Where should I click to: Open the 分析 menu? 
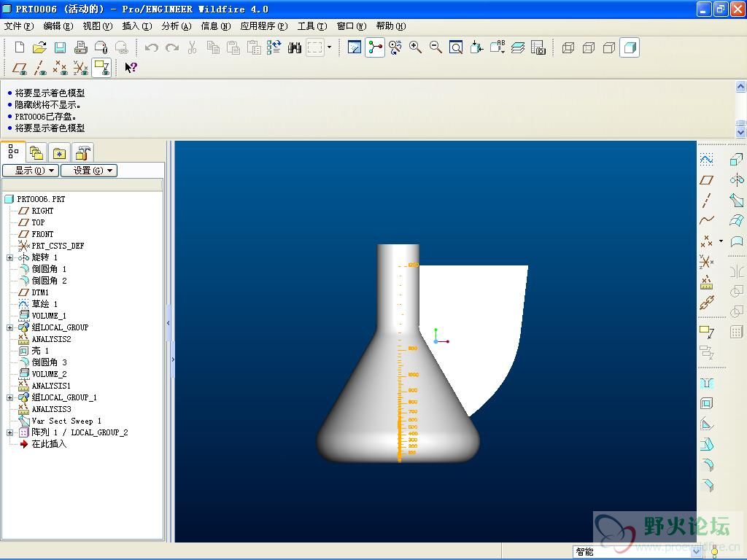click(x=177, y=26)
